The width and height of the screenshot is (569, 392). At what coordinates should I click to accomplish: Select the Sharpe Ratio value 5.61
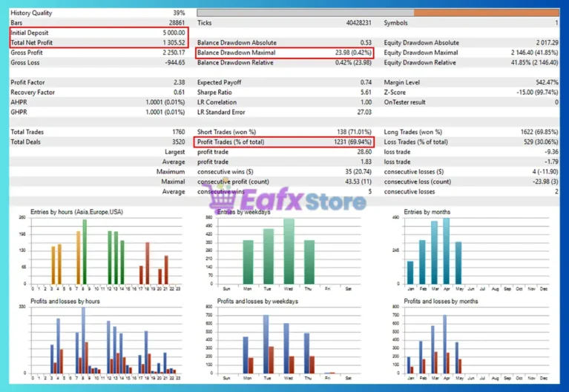[x=366, y=93]
